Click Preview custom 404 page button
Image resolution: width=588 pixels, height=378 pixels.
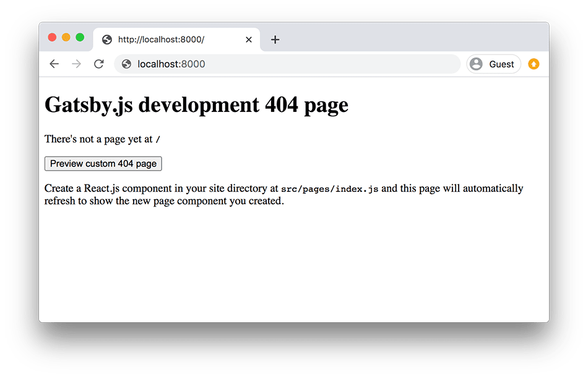click(x=103, y=163)
